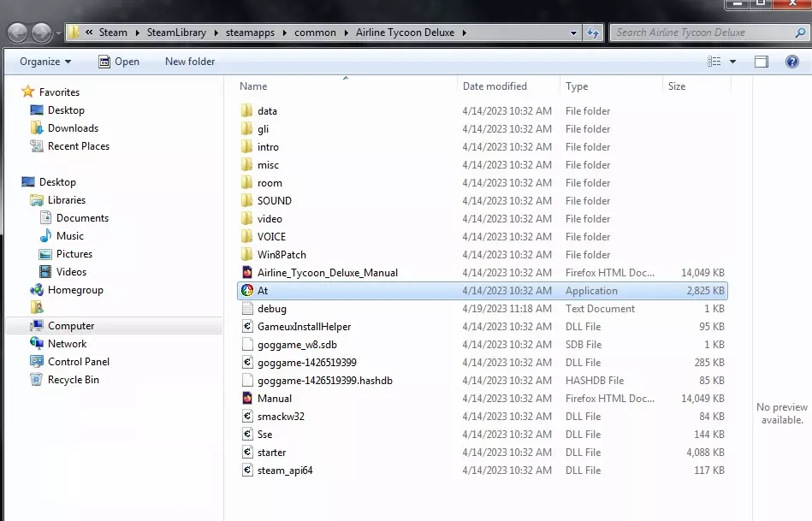The width and height of the screenshot is (812, 521).
Task: Click the smackw32 DLL icon
Action: [x=247, y=417]
